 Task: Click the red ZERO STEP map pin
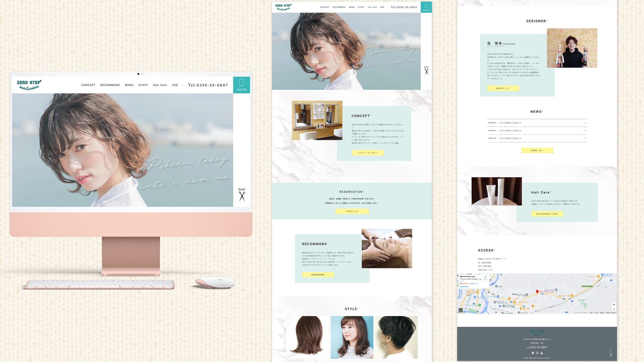[x=537, y=292]
